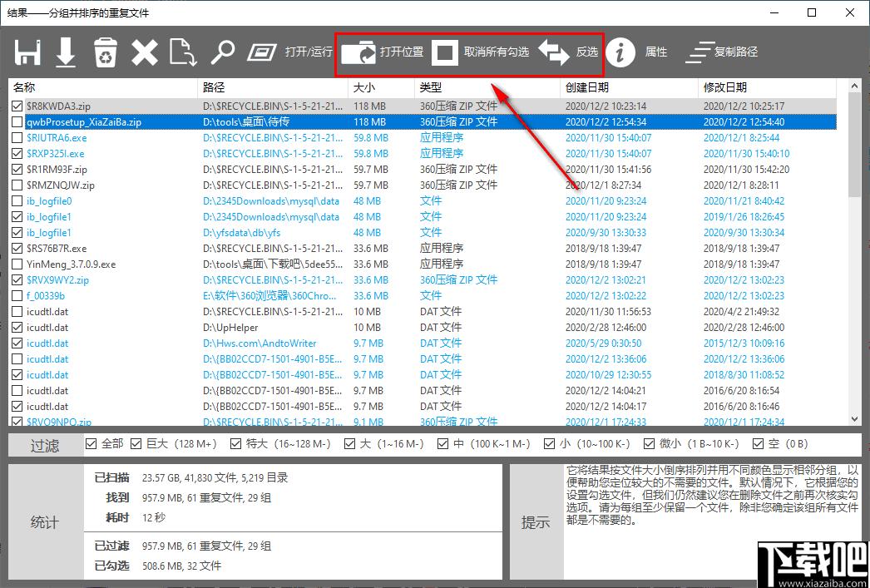Toggle the 特大（16~128 M-）filter checkbox
Screen dimensions: 870x588
[x=236, y=444]
